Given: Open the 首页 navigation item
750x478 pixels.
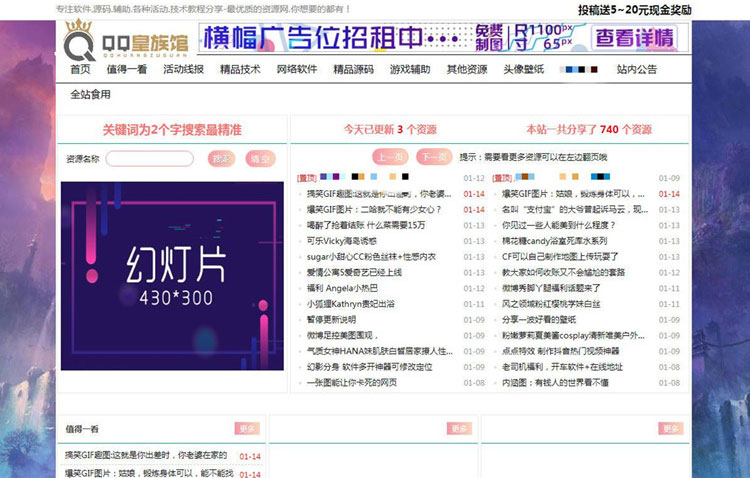Looking at the screenshot, I should tap(80, 70).
